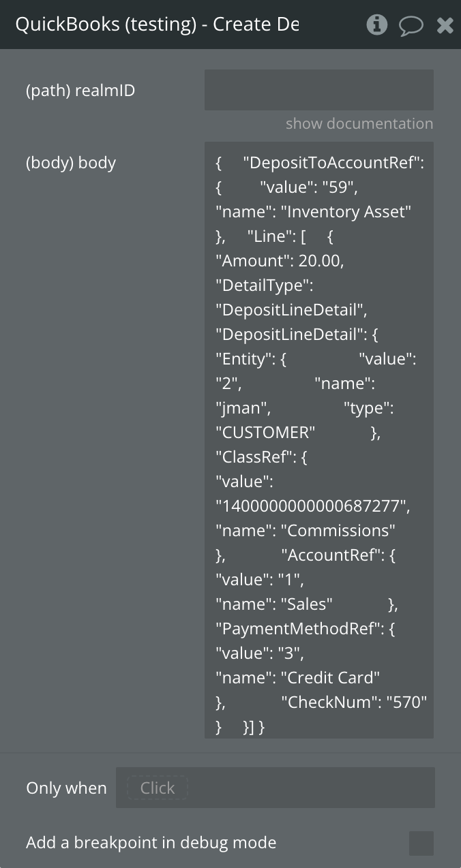The height and width of the screenshot is (868, 461).
Task: Click the Only when label
Action: pyautogui.click(x=66, y=788)
